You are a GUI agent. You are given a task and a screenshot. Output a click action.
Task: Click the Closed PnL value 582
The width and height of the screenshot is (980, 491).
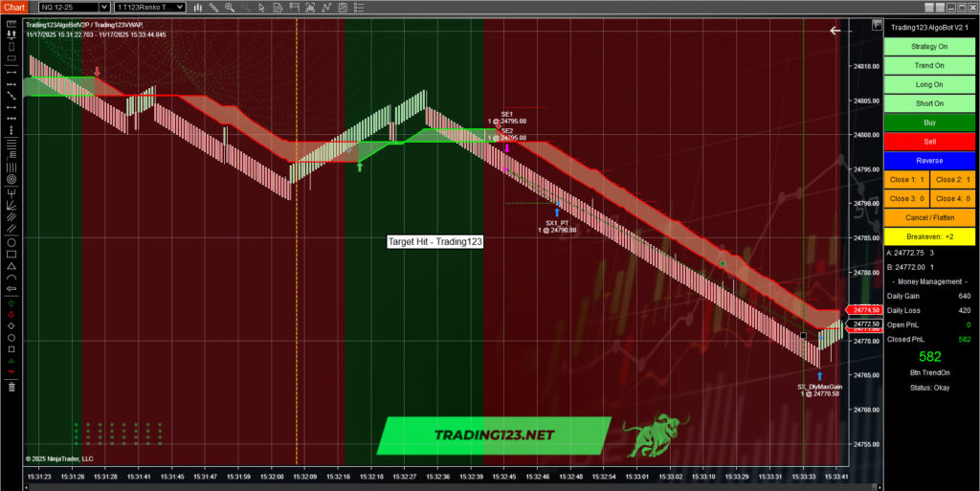coord(965,339)
